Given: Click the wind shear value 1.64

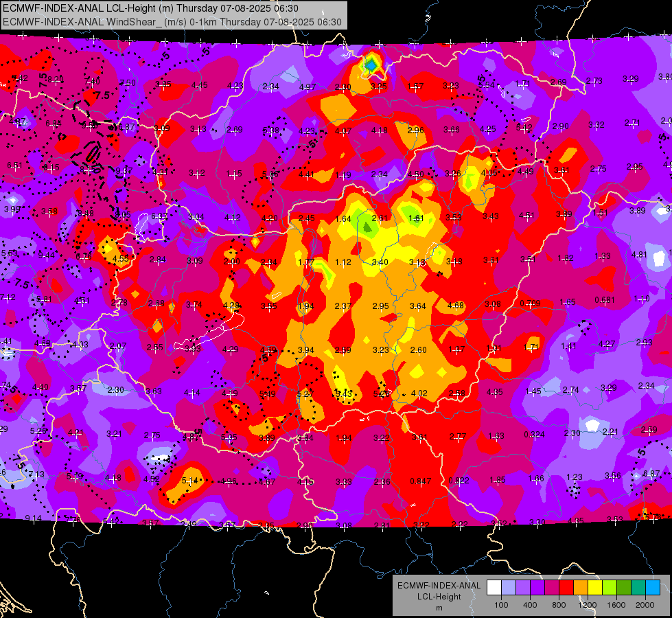Looking at the screenshot, I should click(x=343, y=219).
